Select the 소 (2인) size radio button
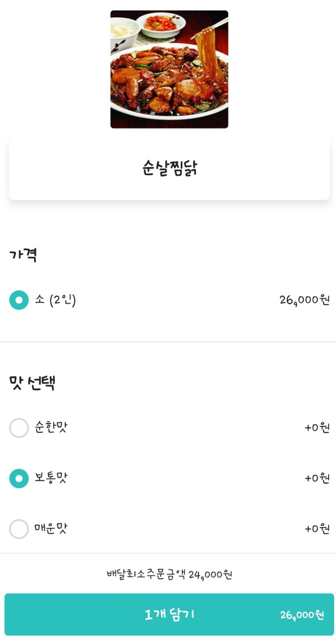The width and height of the screenshot is (336, 644). 19,300
